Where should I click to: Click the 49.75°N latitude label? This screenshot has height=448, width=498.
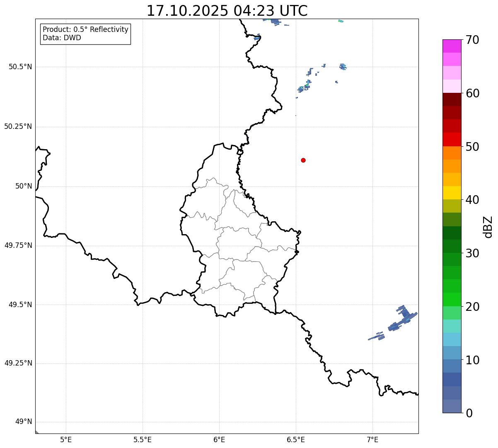pos(18,245)
